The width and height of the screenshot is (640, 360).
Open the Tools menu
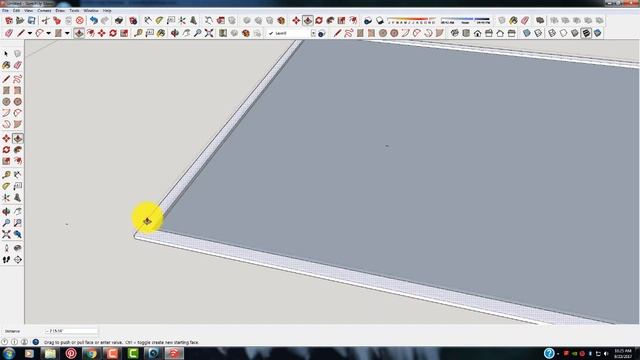click(x=74, y=11)
